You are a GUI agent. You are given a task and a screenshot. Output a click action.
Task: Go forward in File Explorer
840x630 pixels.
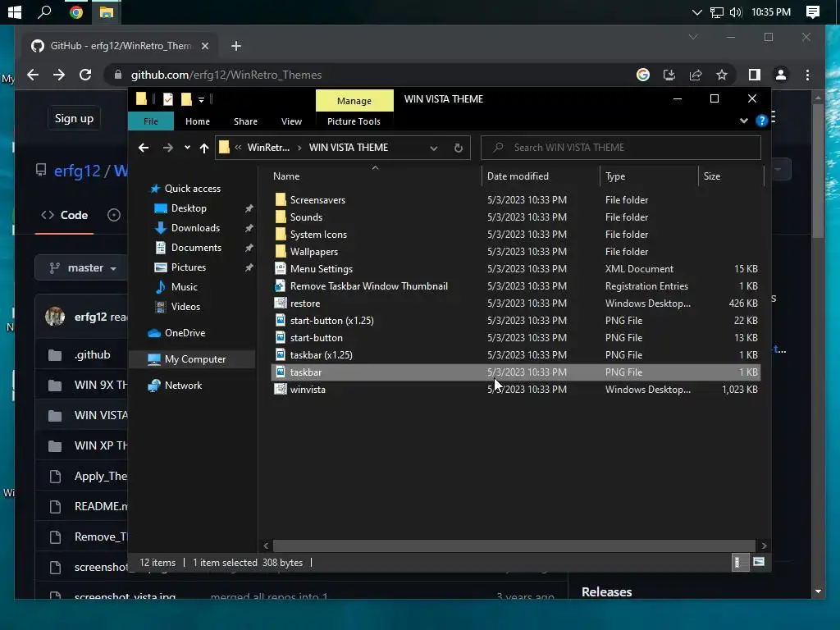(x=167, y=148)
